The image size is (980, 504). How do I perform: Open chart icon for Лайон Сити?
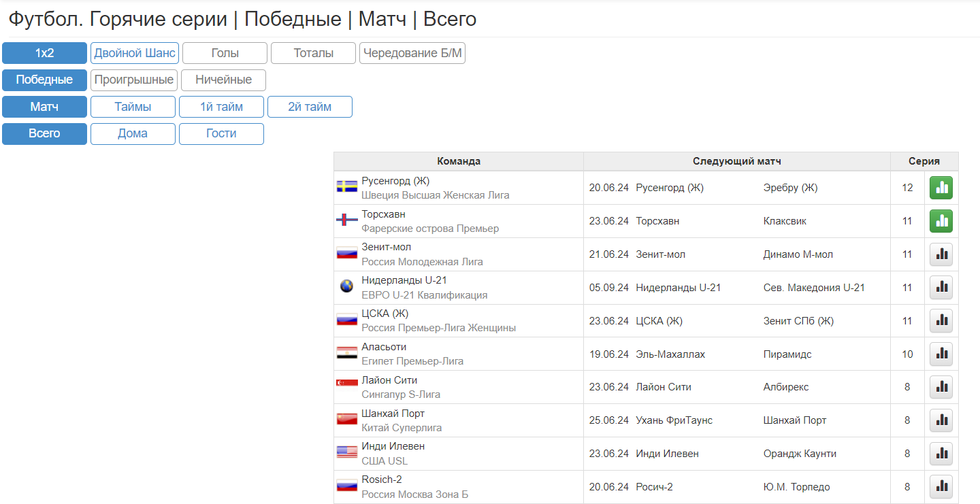point(941,387)
